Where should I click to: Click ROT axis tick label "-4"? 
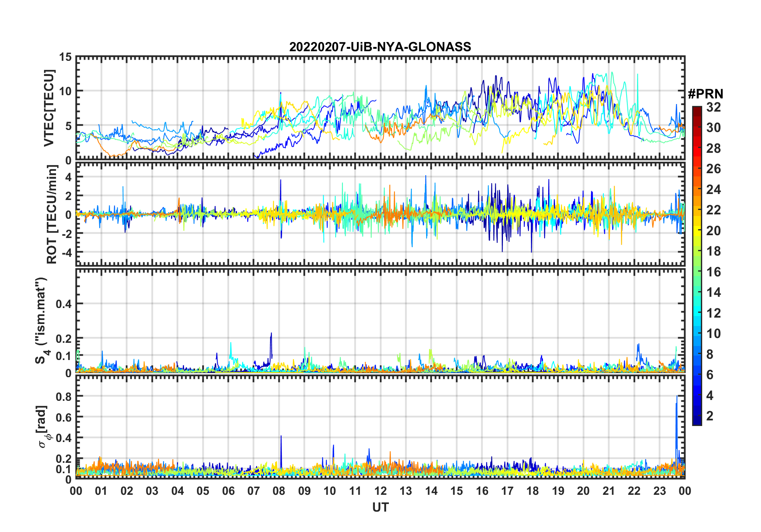66,252
